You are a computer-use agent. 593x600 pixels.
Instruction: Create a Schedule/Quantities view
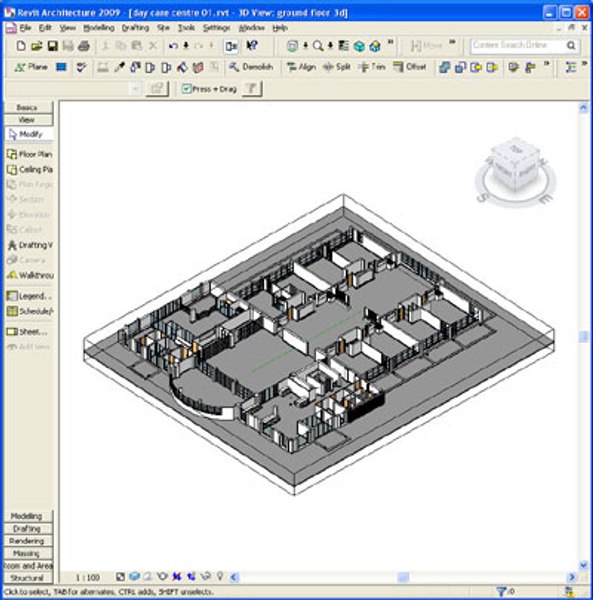(x=29, y=311)
